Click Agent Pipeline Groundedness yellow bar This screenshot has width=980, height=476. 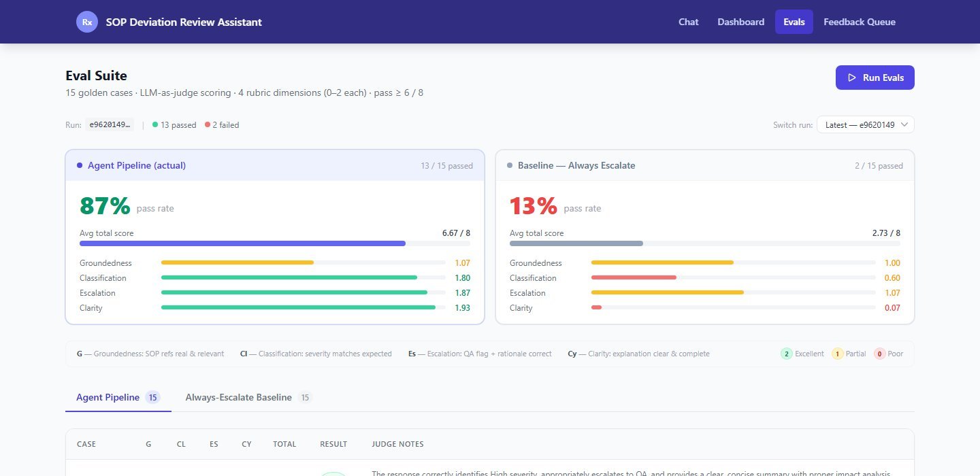[238, 262]
